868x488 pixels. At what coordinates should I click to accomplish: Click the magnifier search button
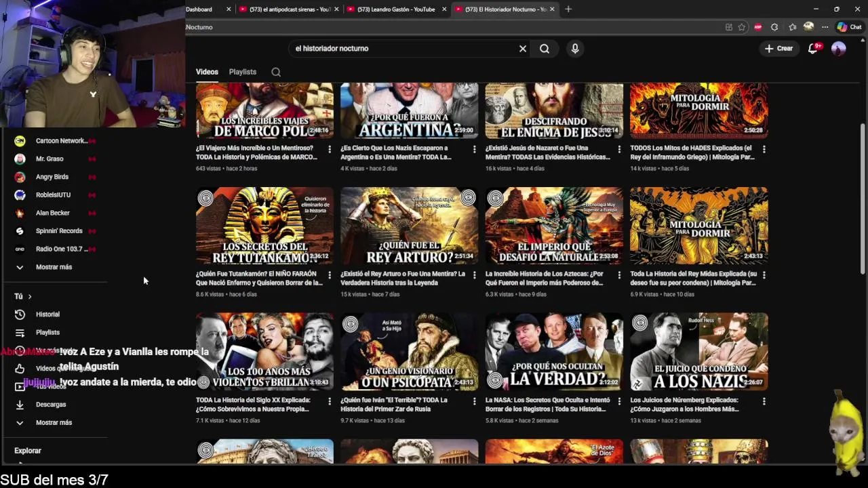[545, 49]
